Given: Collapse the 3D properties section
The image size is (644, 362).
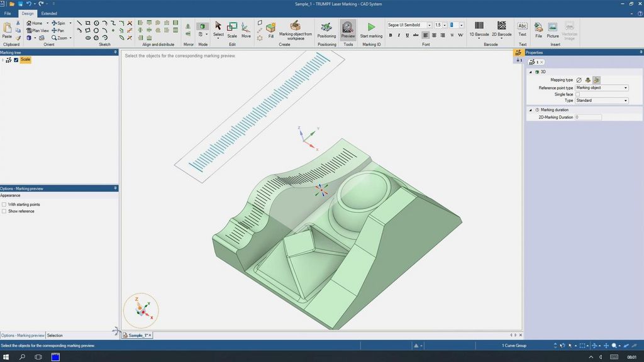Looking at the screenshot, I should (x=530, y=72).
